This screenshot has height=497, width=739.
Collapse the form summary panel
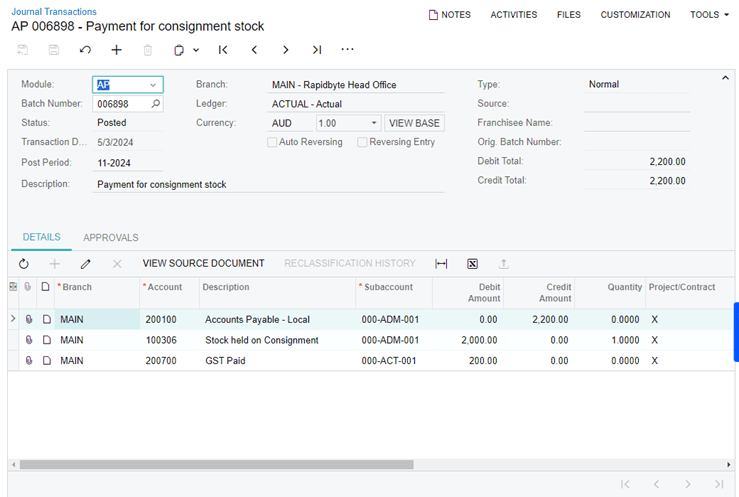[725, 78]
